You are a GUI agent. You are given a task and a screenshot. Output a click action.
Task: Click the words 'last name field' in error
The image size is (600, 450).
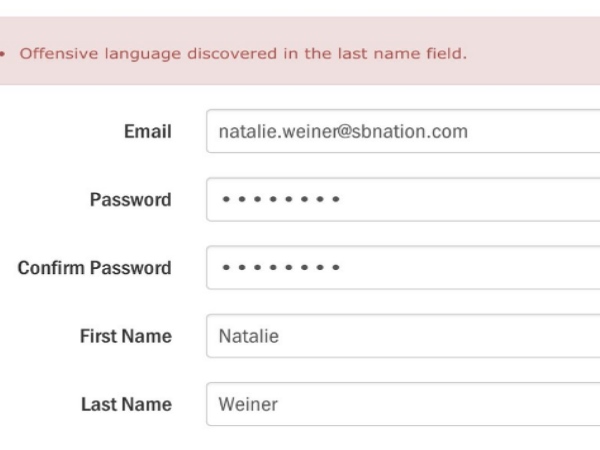pos(407,54)
